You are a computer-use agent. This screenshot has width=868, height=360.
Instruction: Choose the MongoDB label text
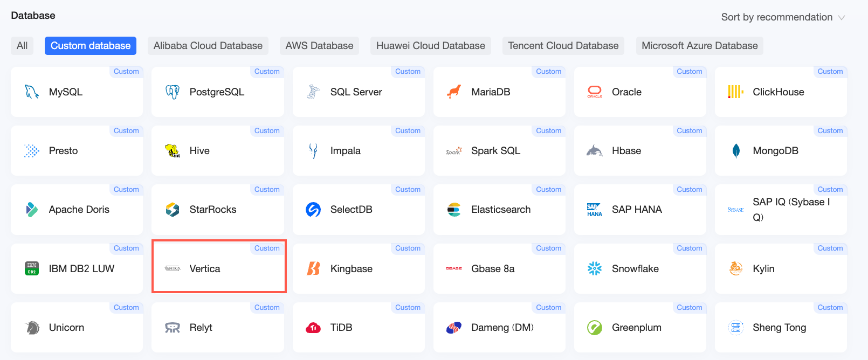pos(776,151)
